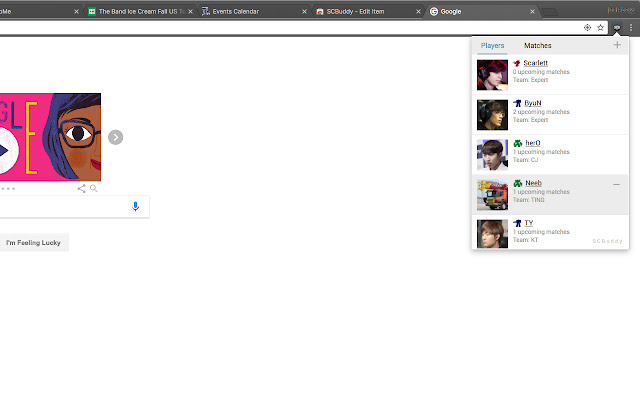Advance the doodle with the next arrow

tap(116, 137)
